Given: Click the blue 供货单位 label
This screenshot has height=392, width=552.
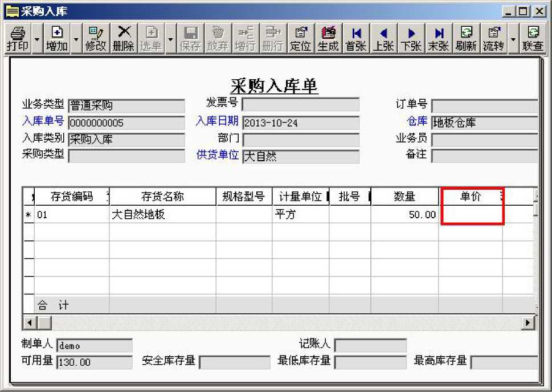Looking at the screenshot, I should point(217,154).
